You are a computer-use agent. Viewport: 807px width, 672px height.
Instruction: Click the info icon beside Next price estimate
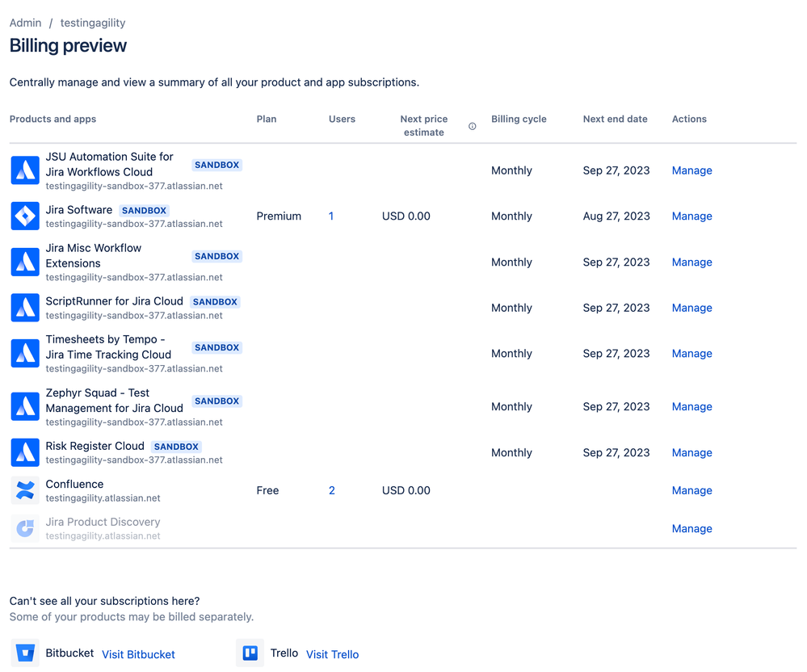[x=473, y=126]
